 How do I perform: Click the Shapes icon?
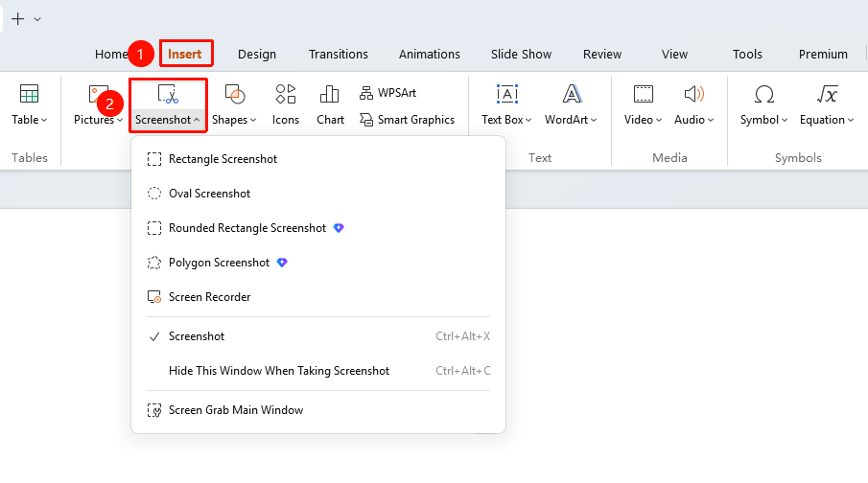coord(235,94)
